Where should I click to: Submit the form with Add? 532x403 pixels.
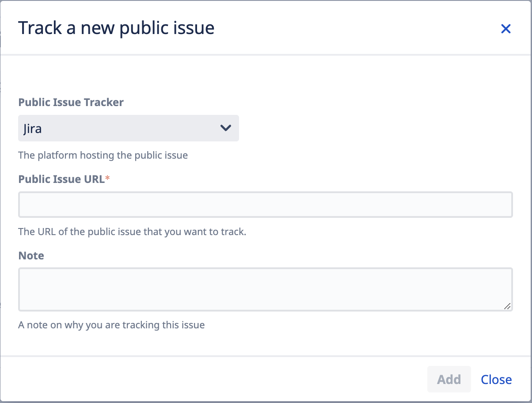coord(448,379)
